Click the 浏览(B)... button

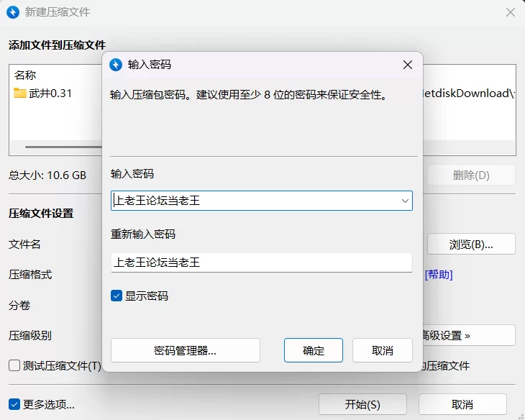click(471, 245)
